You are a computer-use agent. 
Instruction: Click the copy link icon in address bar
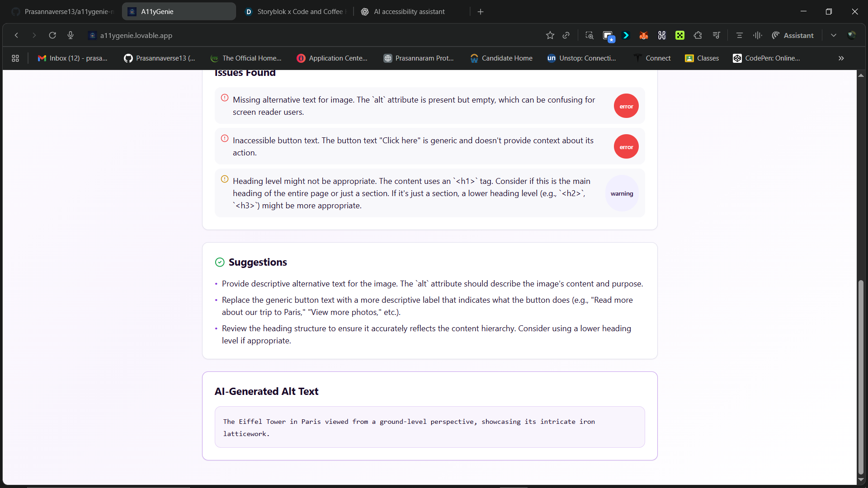[x=566, y=35]
